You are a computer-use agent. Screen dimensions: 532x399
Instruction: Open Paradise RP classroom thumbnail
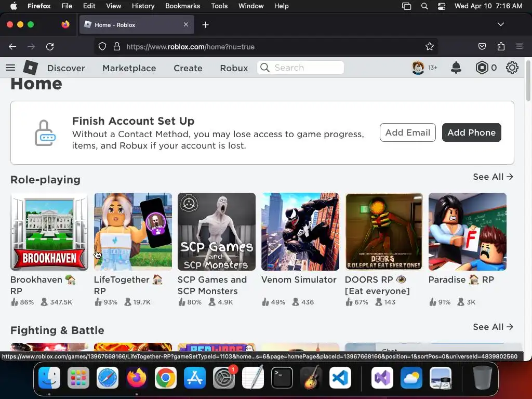pos(468,232)
